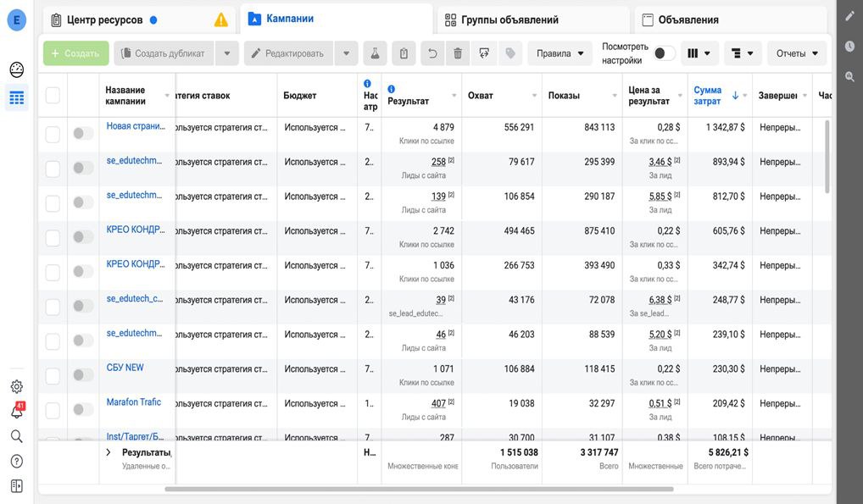Toggle the 'Посмотреть настройки' switch

click(664, 53)
